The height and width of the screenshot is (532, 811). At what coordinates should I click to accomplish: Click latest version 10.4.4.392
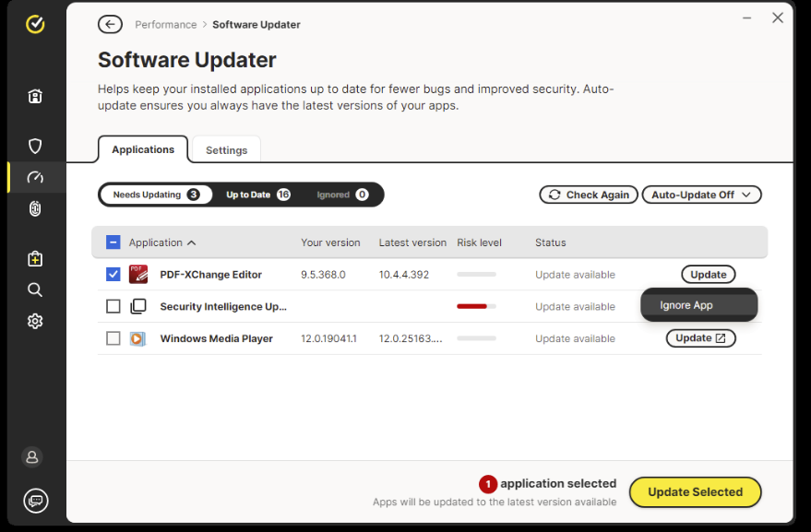[404, 275]
